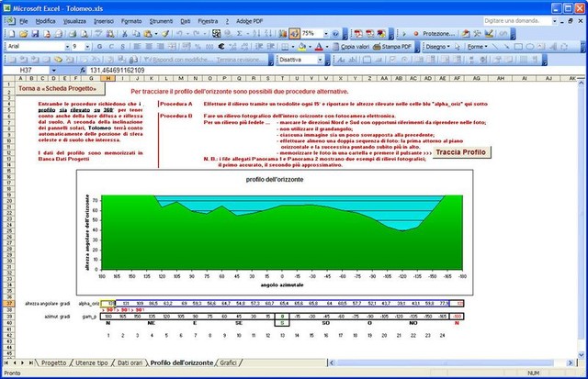Toggle underline with the S button
The image size is (588, 379).
pos(122,47)
